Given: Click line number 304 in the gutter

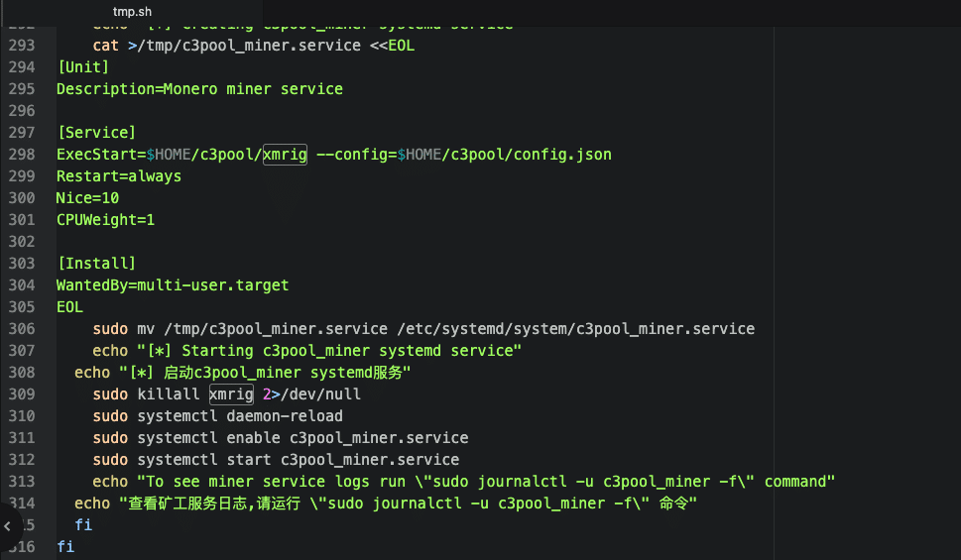Looking at the screenshot, I should tap(22, 284).
